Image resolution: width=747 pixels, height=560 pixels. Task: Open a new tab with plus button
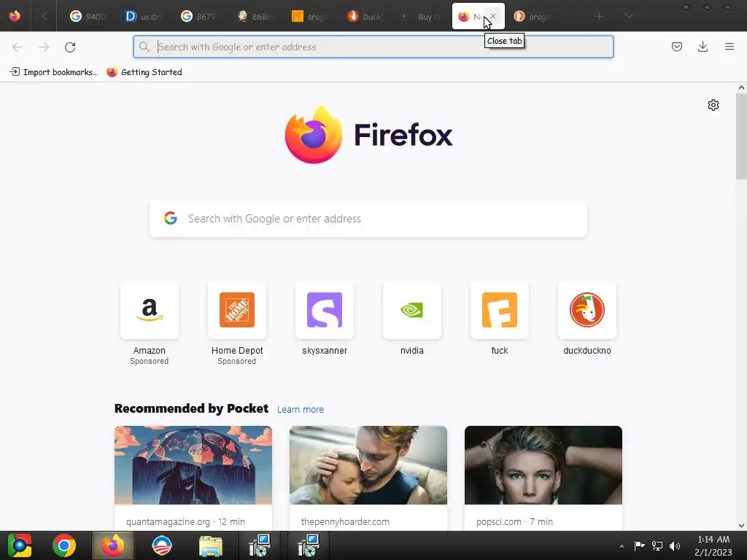(600, 16)
